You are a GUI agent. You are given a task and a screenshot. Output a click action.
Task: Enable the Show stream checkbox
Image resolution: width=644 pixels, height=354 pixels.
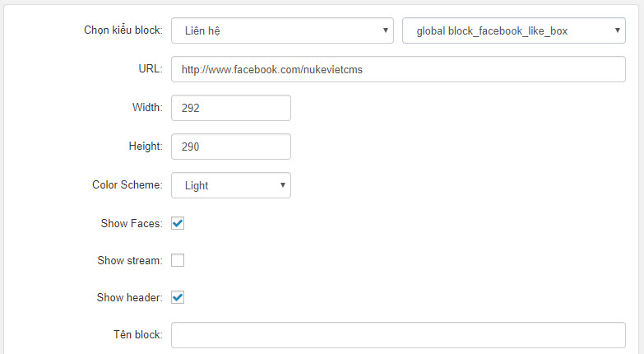tap(178, 260)
